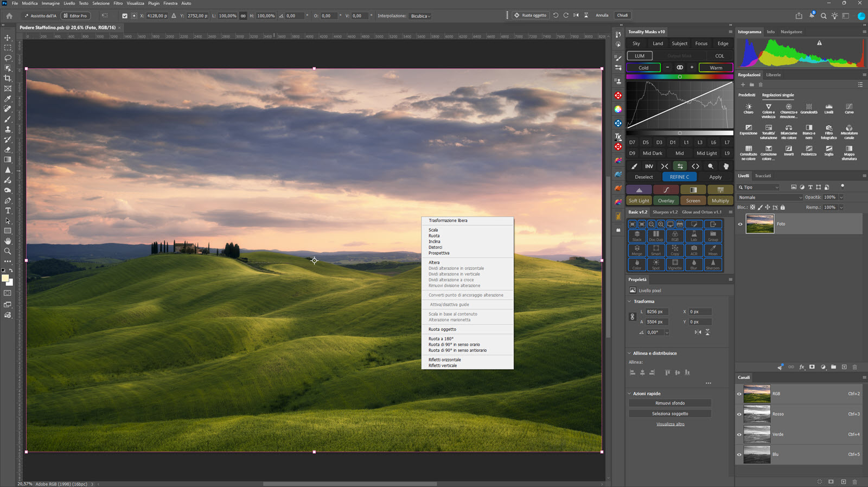This screenshot has height=487, width=868.
Task: Select the Zoom tool in the left toolbar
Action: [x=8, y=251]
